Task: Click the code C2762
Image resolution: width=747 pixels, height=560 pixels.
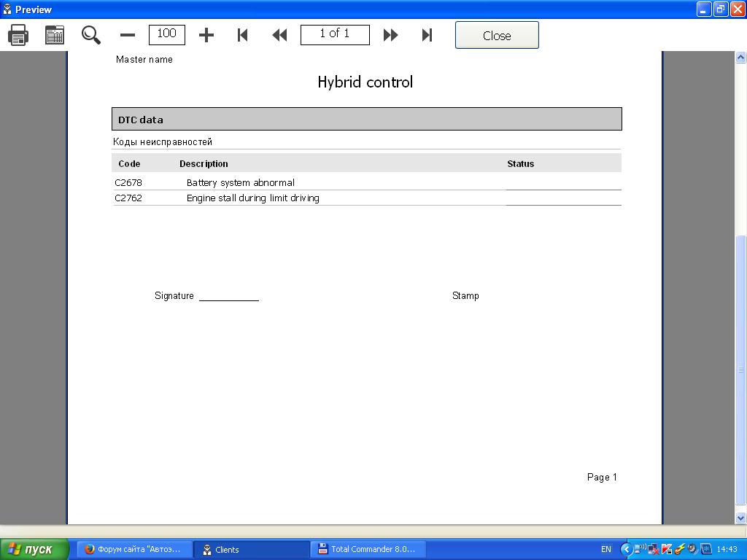Action: [128, 198]
